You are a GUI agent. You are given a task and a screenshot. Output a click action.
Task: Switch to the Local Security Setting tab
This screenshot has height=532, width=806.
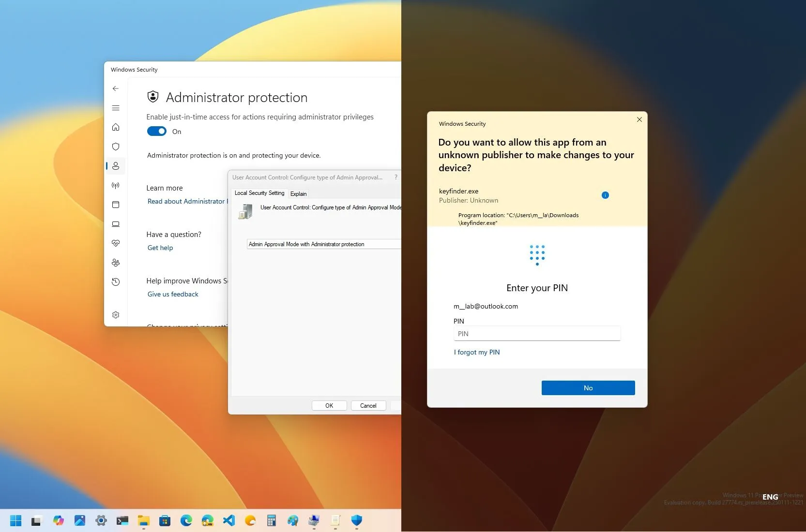coord(259,193)
